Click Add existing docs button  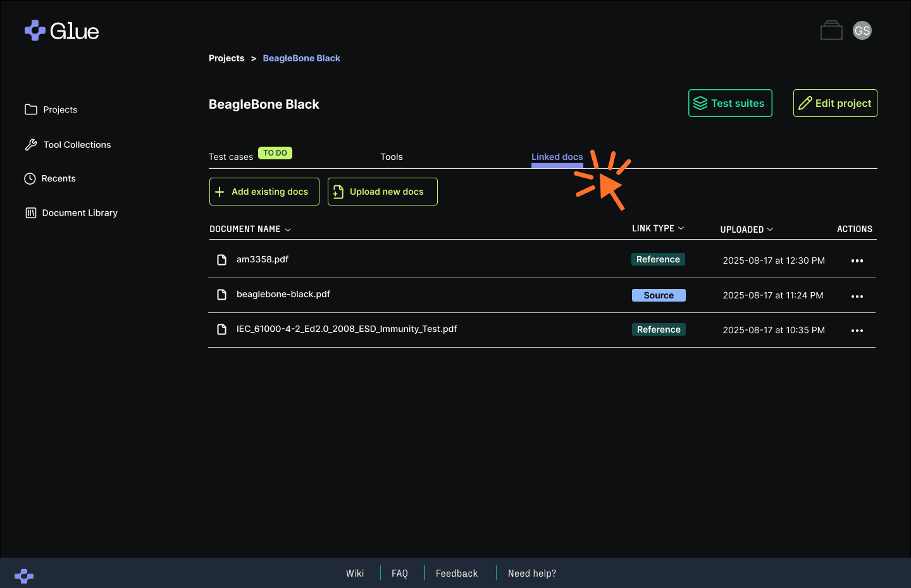(x=264, y=192)
